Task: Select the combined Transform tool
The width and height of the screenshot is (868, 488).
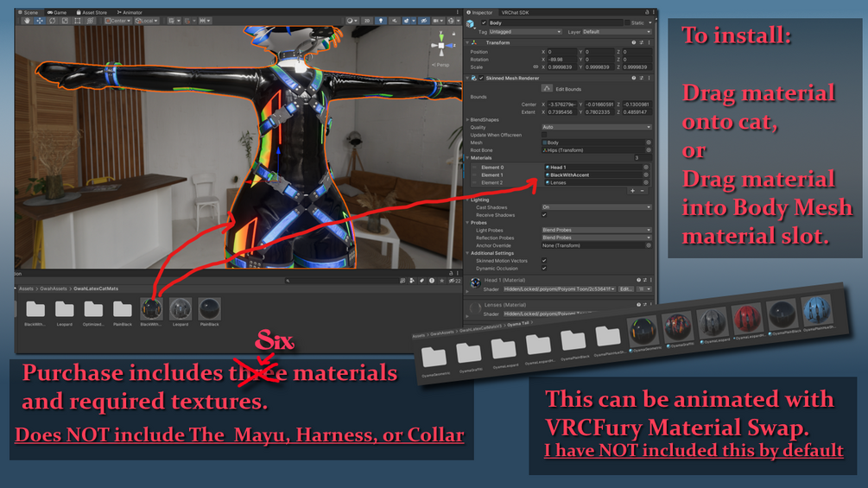Action: (x=90, y=21)
